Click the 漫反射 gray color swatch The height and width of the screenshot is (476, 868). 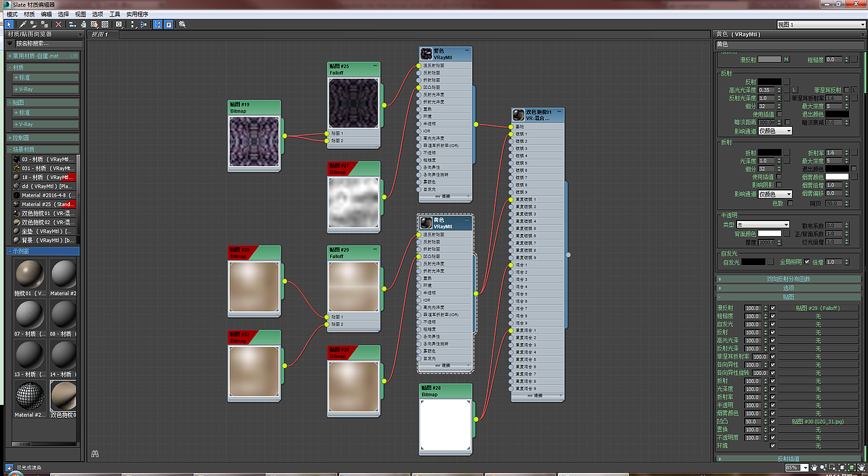coord(770,60)
